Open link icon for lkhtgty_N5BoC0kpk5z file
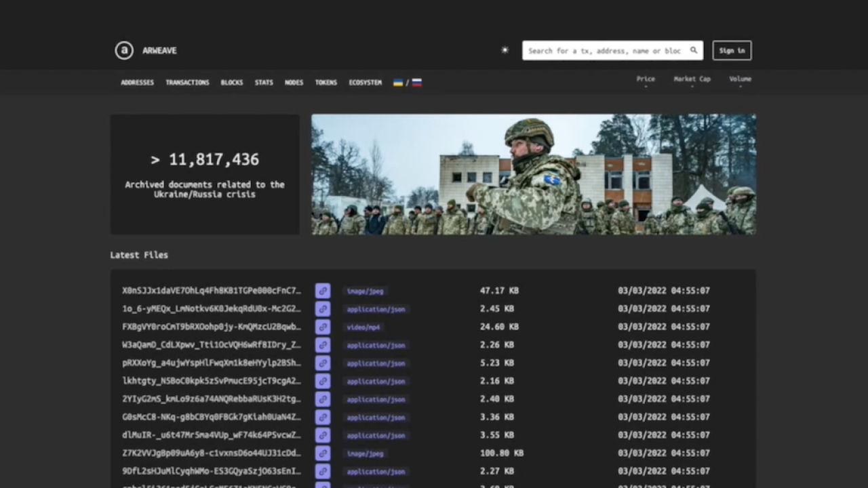This screenshot has height=488, width=868. [323, 381]
